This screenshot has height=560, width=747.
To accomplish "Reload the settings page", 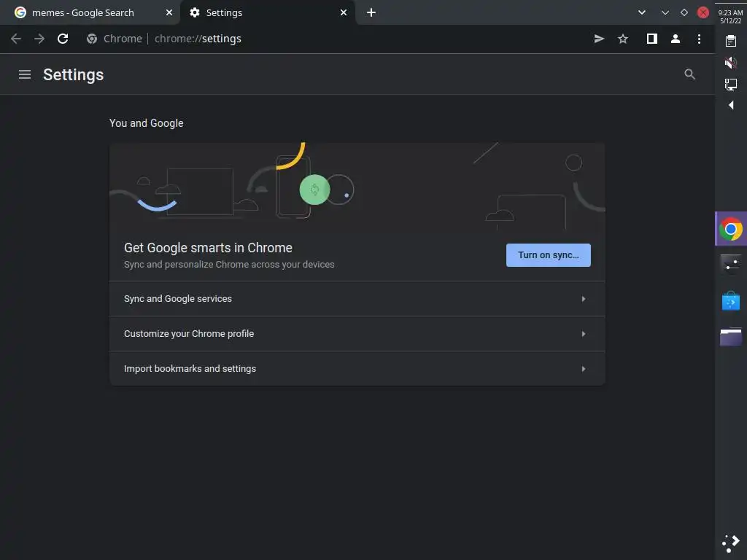I will click(x=63, y=39).
